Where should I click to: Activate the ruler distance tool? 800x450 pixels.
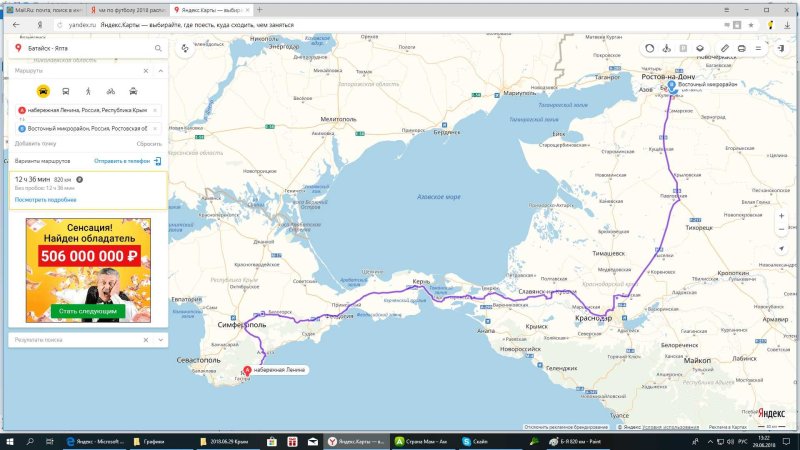[x=724, y=48]
